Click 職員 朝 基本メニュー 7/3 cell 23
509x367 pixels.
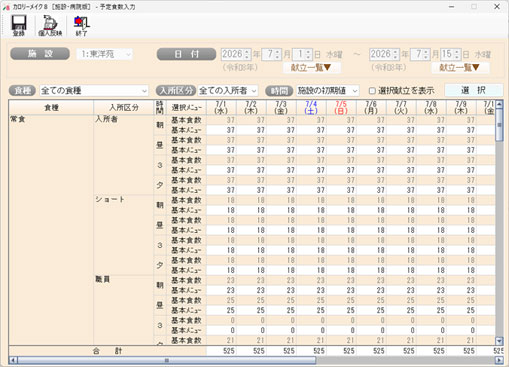coord(281,290)
